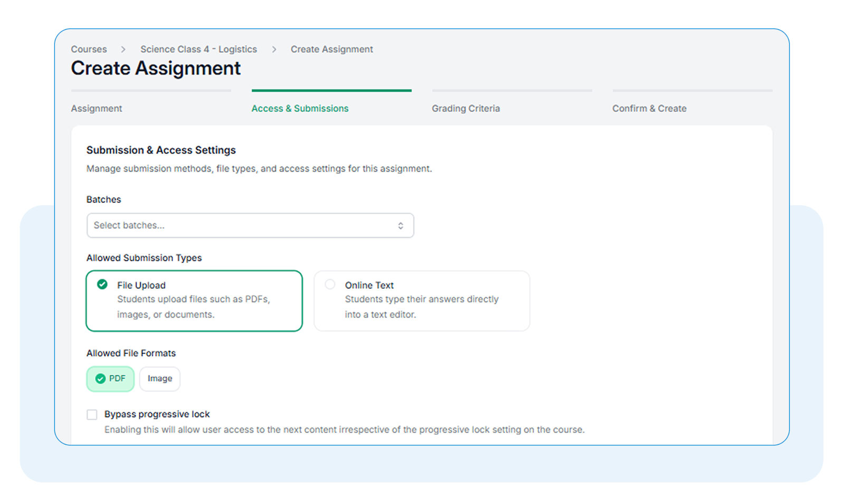
Task: Open the Select batches dropdown
Action: [250, 226]
